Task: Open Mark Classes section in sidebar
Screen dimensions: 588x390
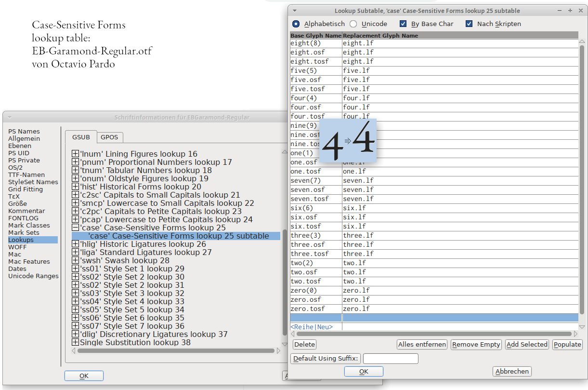Action: [x=29, y=225]
